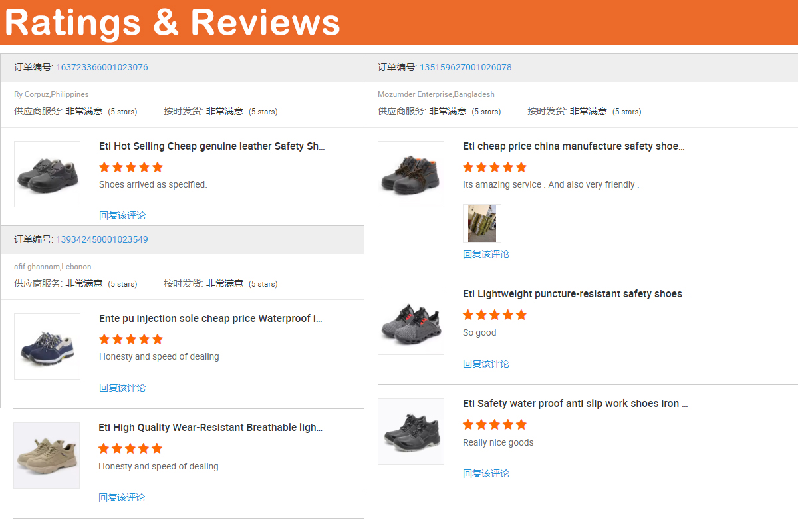
Task: Reply to the 'Really nice goods' review
Action: 486,473
